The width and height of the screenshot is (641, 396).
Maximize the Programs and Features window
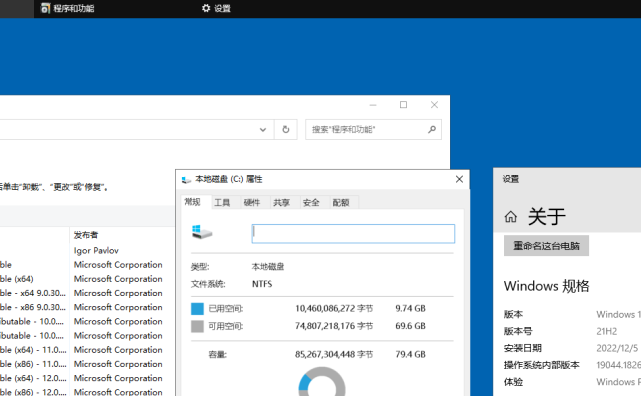pos(403,105)
